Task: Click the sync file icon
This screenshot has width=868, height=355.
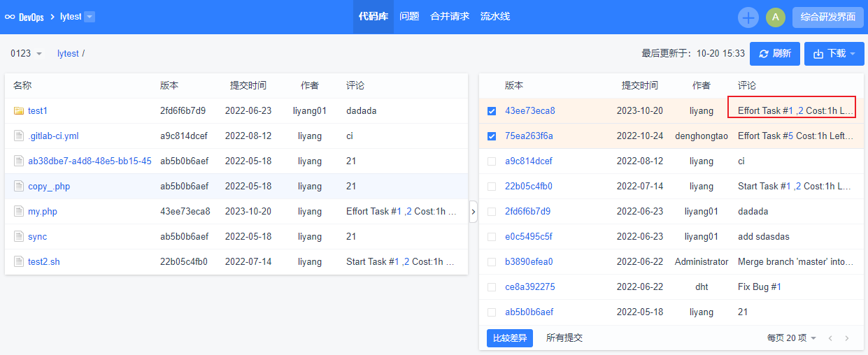Action: click(x=19, y=237)
